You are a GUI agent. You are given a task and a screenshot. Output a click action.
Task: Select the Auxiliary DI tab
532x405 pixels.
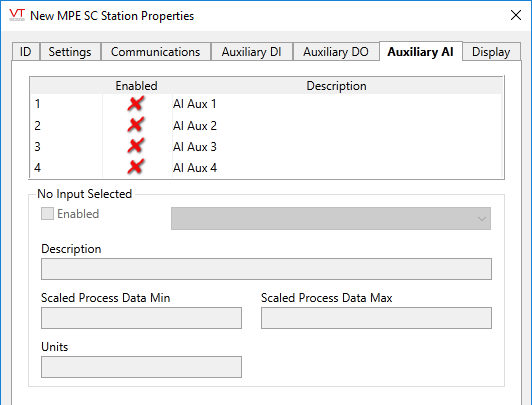(251, 52)
